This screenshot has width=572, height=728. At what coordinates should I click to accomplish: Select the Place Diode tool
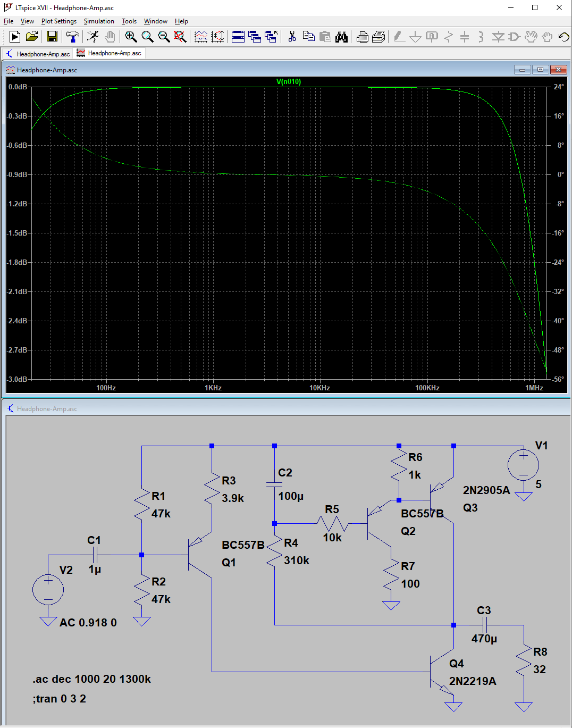(498, 37)
